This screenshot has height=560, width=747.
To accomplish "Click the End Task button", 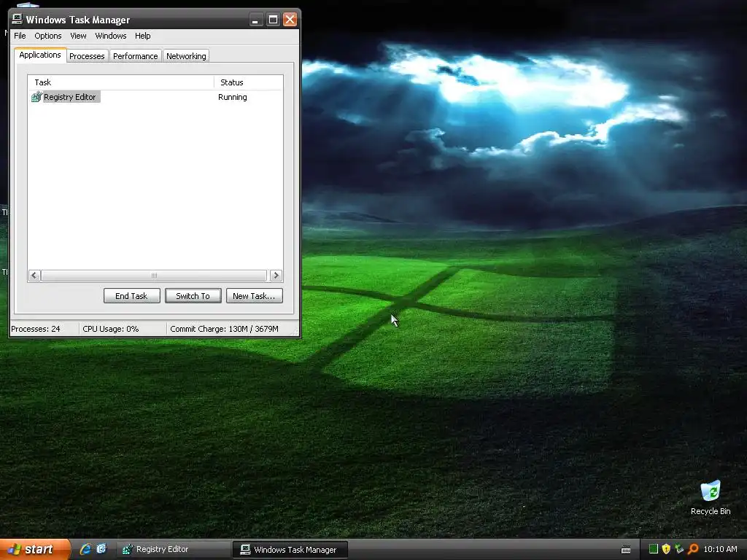I will pos(131,296).
